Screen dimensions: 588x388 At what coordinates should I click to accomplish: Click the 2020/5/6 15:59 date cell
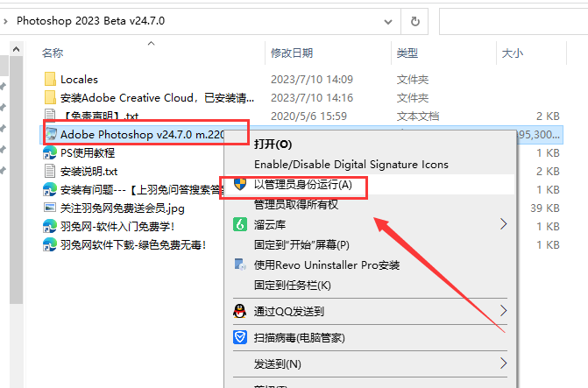pos(308,116)
